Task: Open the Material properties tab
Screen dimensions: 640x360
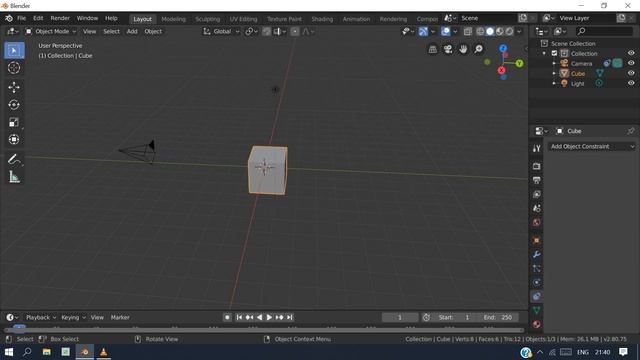Action: click(536, 324)
